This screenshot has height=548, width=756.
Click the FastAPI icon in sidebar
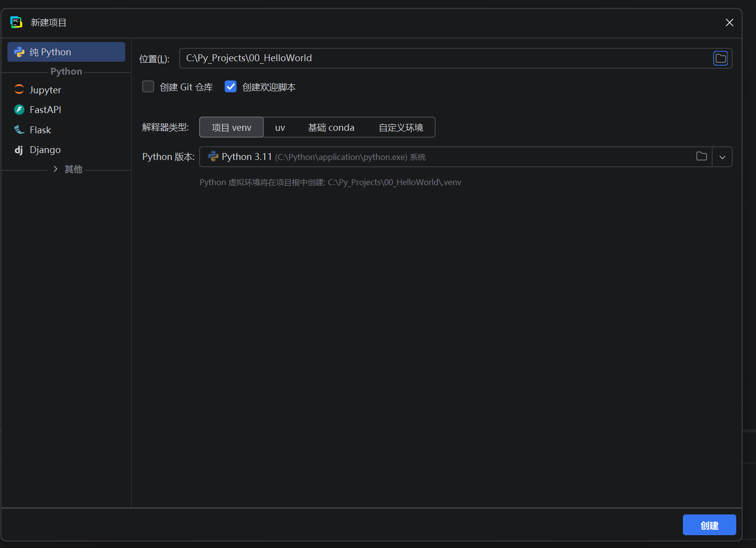[x=19, y=110]
